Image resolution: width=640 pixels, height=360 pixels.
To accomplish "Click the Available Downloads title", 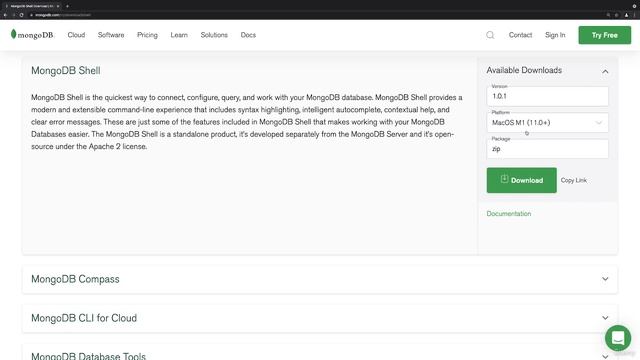I will (x=524, y=70).
